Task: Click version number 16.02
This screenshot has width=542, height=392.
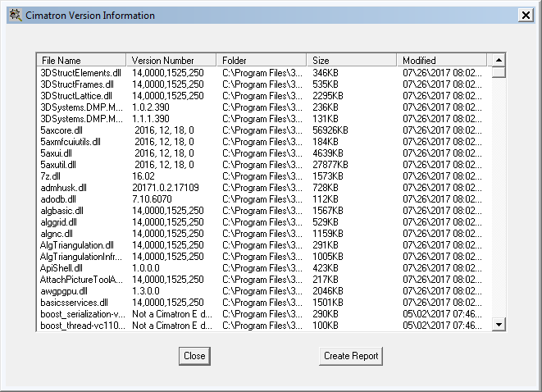Action: click(x=143, y=176)
